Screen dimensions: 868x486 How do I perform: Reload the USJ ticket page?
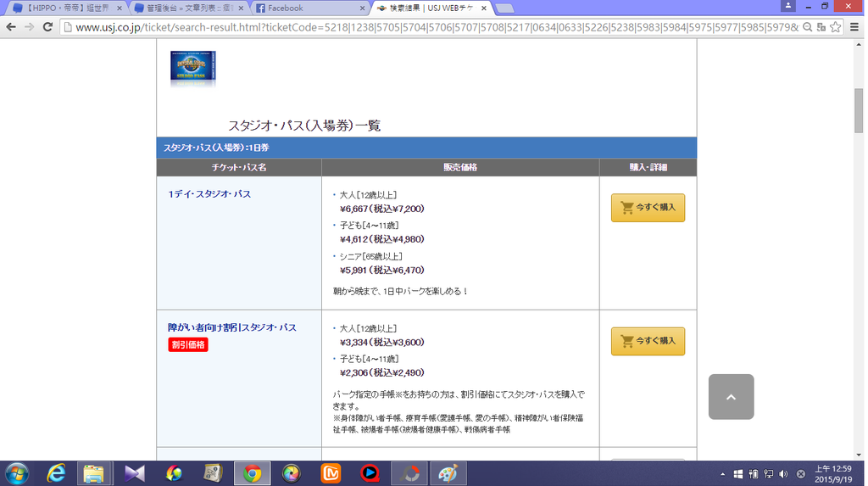click(x=48, y=26)
